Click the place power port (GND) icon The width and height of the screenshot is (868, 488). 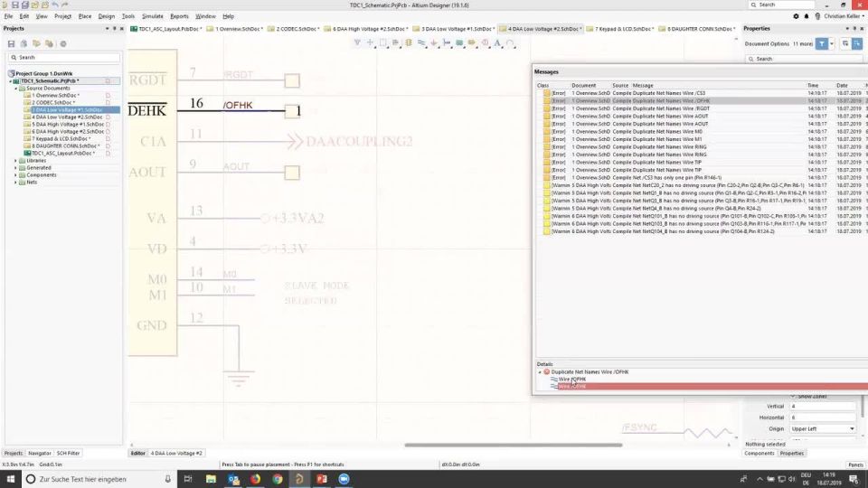tap(433, 42)
